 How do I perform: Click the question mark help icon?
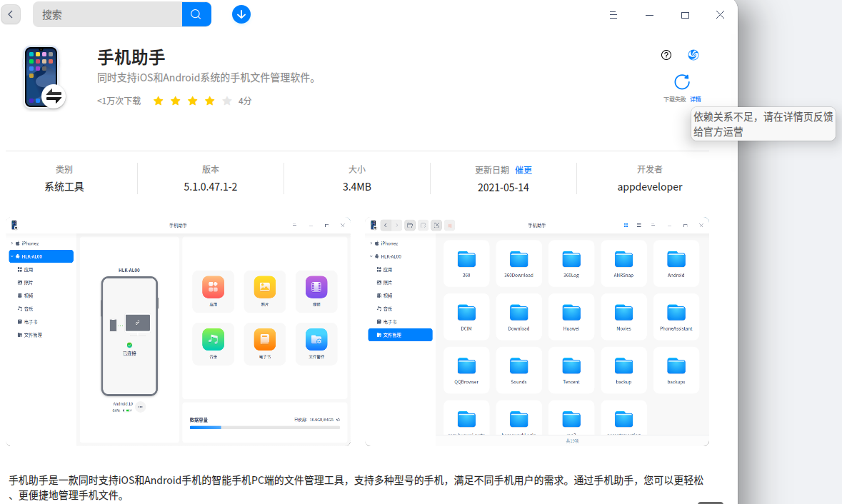[666, 55]
